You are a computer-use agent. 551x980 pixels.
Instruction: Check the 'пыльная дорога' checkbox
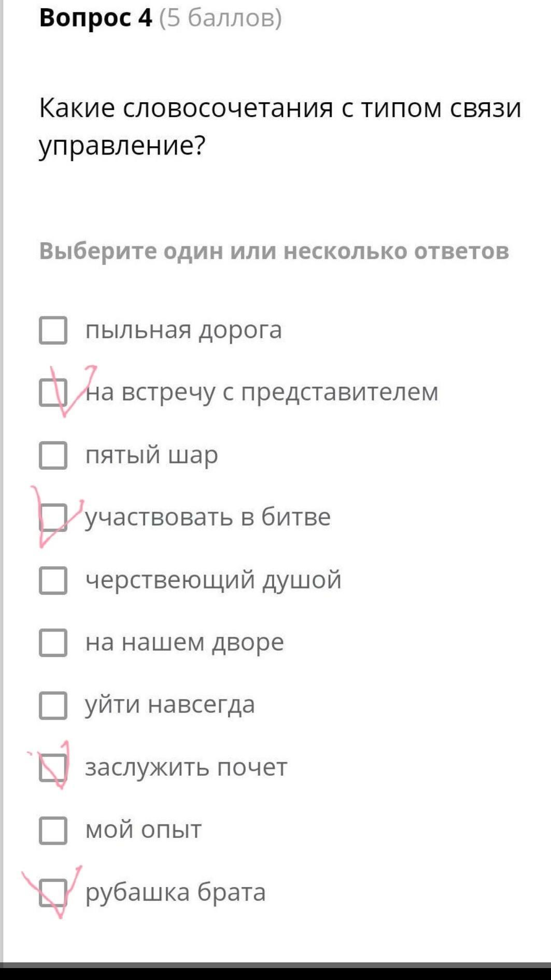click(53, 330)
